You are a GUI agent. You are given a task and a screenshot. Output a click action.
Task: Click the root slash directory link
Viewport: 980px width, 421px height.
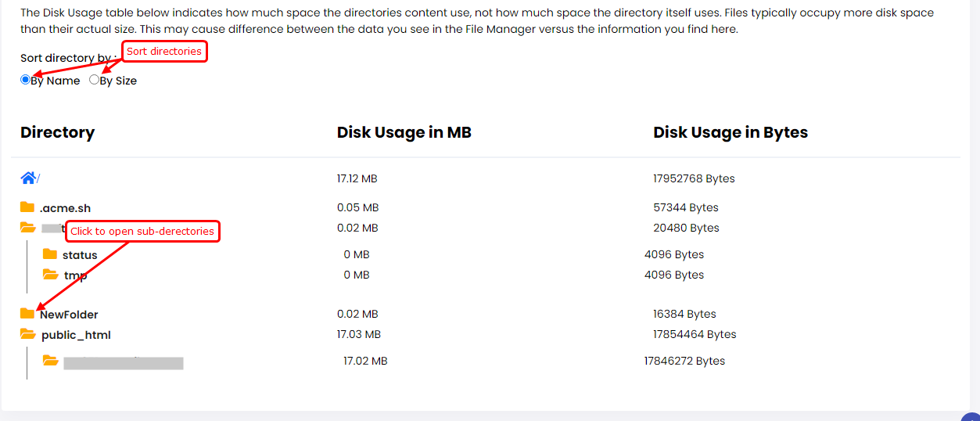coord(38,179)
